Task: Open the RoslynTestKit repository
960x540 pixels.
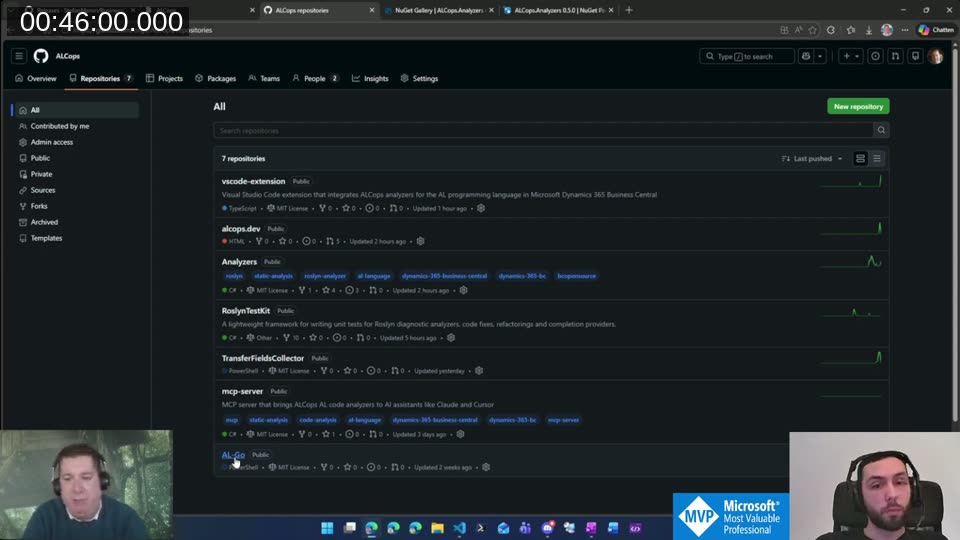Action: tap(246, 310)
